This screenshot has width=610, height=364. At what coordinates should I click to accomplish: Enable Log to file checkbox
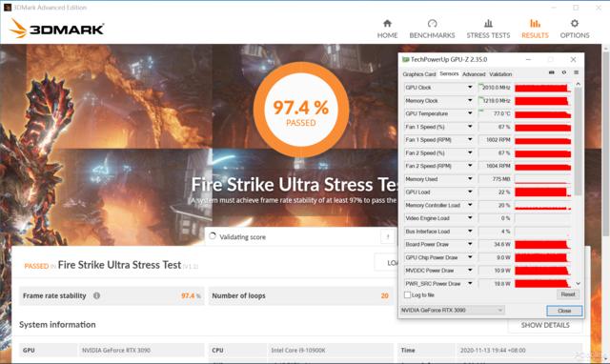pos(407,295)
